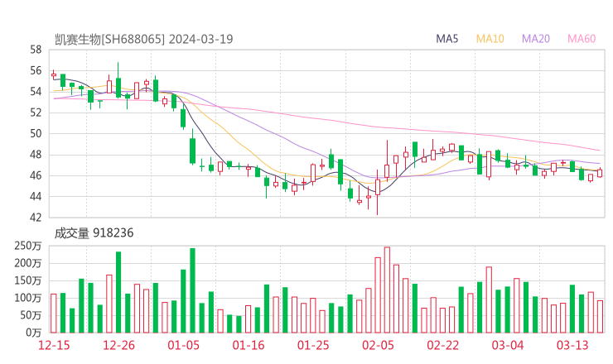
Task: Click the 58 price axis label
Action: [x=36, y=50]
